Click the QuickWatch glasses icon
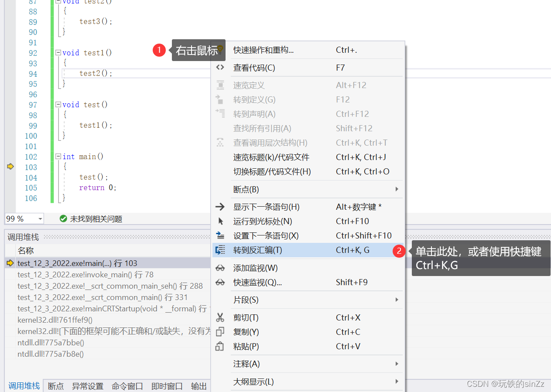Image resolution: width=551 pixels, height=392 pixels. click(220, 282)
